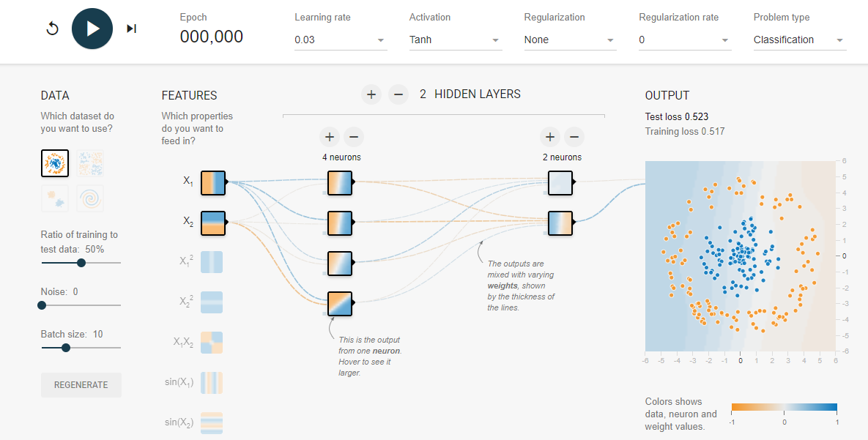Remove a neuron from the first hidden layer

(354, 137)
